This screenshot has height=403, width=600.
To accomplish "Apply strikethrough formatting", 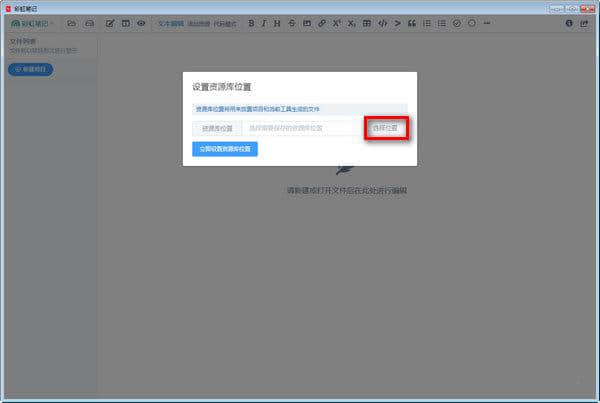I will tap(292, 23).
